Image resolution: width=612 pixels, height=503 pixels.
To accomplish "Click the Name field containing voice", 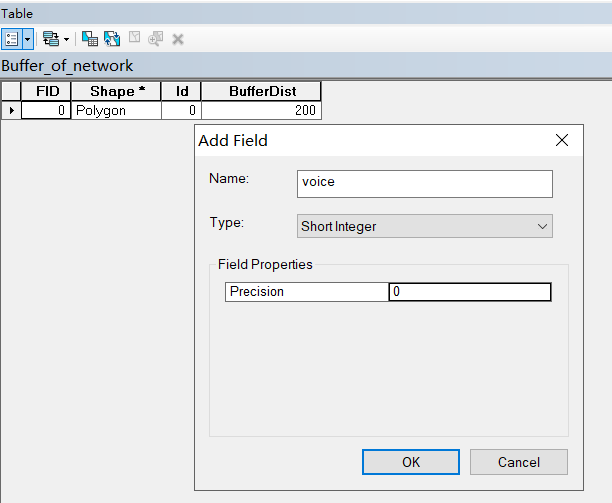I will (425, 184).
